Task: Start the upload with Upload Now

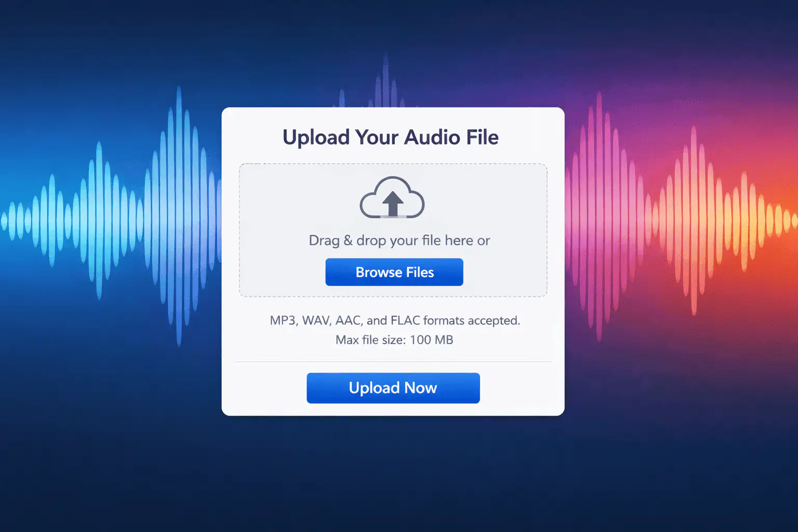Action: (x=393, y=388)
